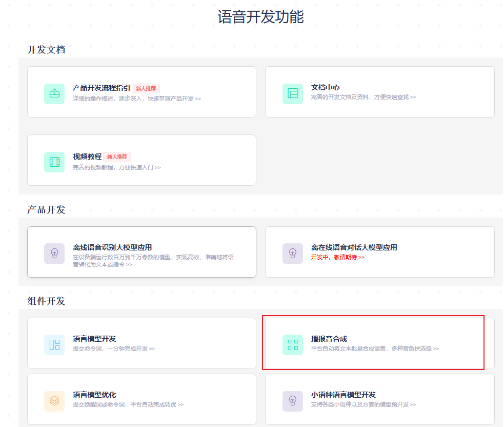Select the 小语种语言模型开发 title
Viewport: 504px width, 427px height.
[343, 395]
